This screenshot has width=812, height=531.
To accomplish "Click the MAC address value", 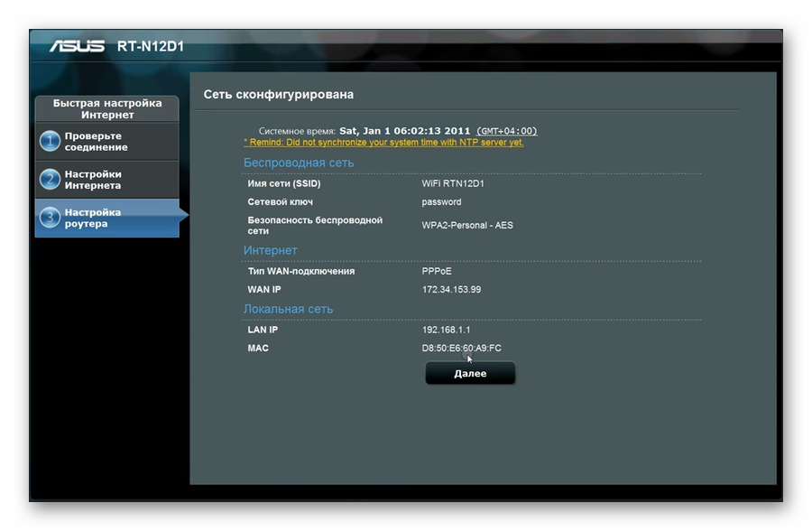I will pos(461,349).
